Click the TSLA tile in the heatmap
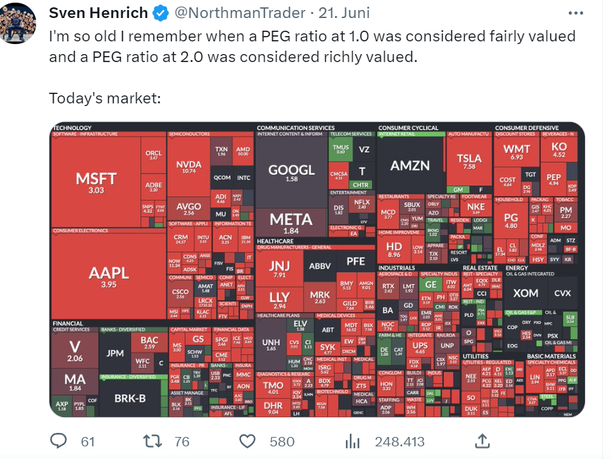 coord(469,159)
